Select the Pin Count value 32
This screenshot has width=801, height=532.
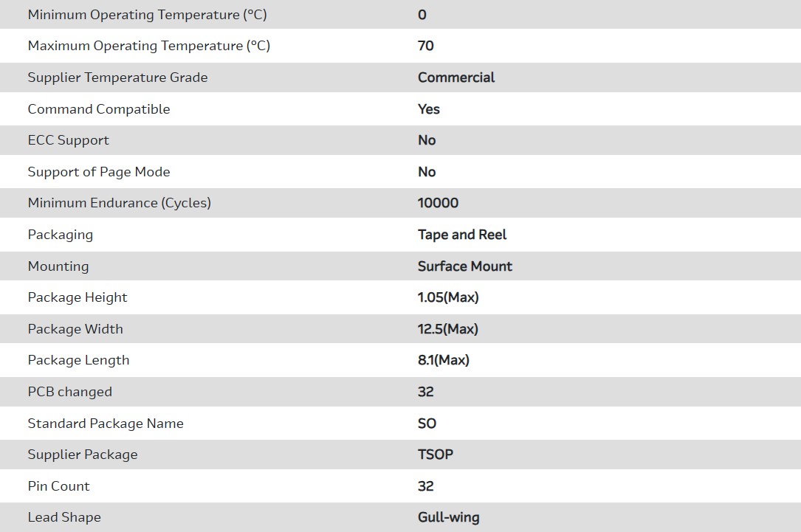426,486
